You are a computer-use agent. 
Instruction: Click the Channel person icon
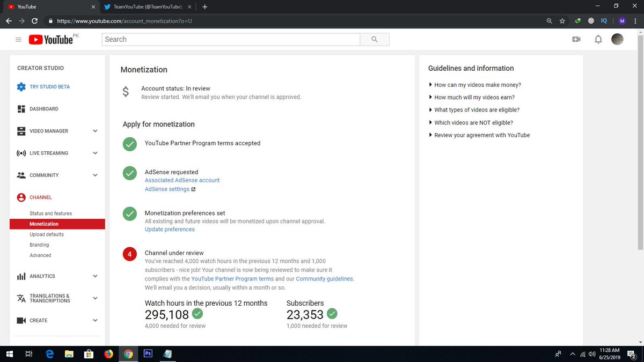(21, 197)
